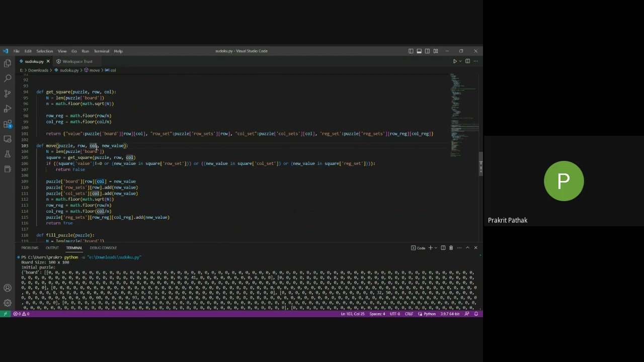Screen dimensions: 644x362
Task: Open the Accounts menu icon
Action: [8, 288]
